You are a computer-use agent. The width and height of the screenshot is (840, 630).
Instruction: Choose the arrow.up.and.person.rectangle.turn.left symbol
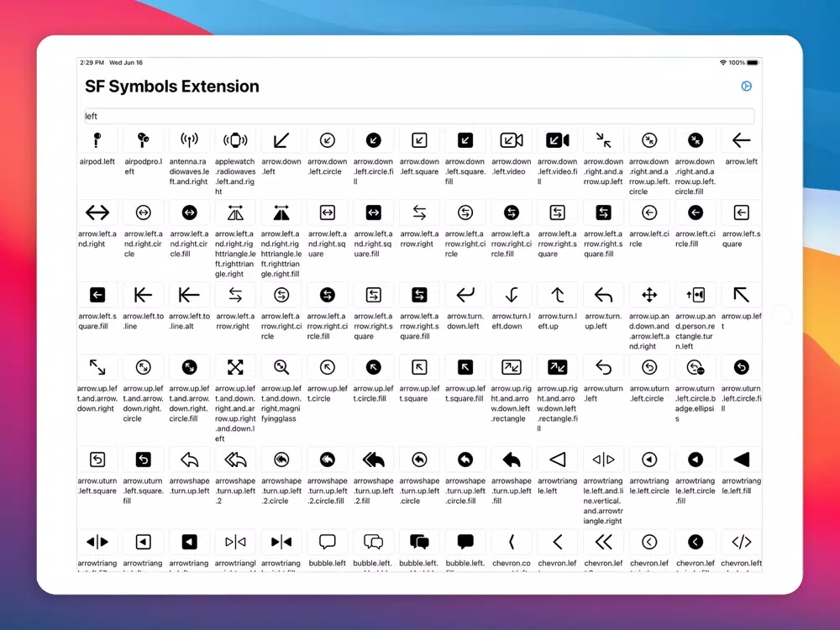click(x=696, y=295)
